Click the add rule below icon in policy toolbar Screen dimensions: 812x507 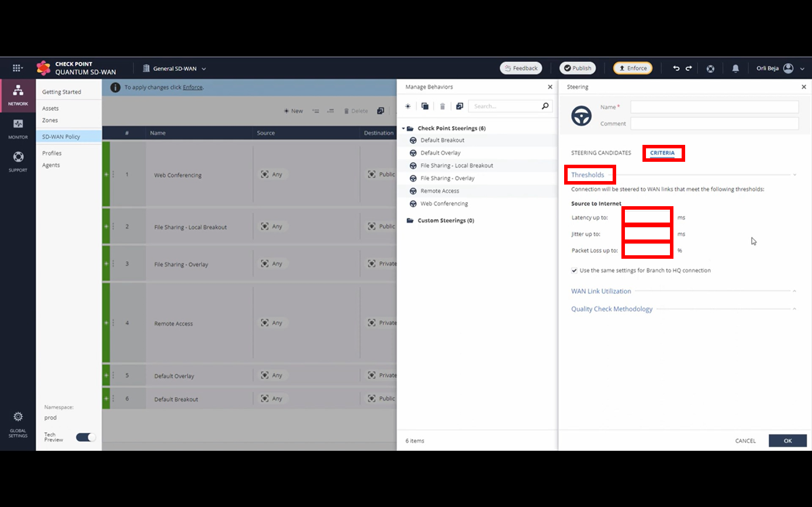[x=330, y=111]
